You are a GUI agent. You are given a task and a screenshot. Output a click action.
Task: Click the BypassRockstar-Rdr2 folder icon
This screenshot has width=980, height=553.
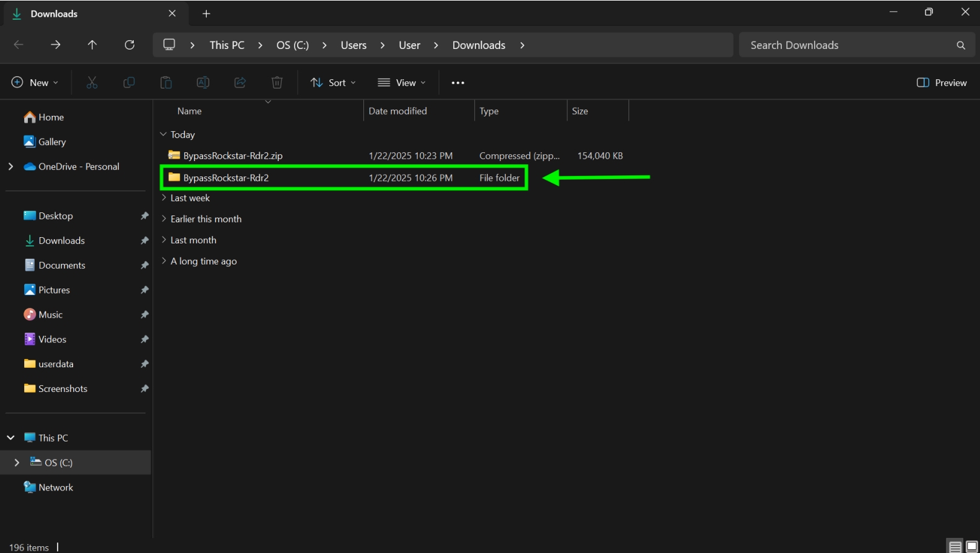[174, 178]
